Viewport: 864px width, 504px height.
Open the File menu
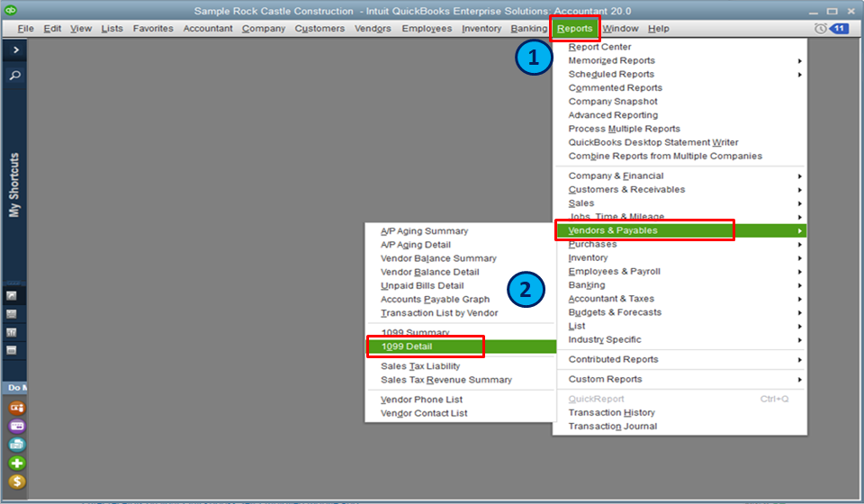click(x=25, y=29)
